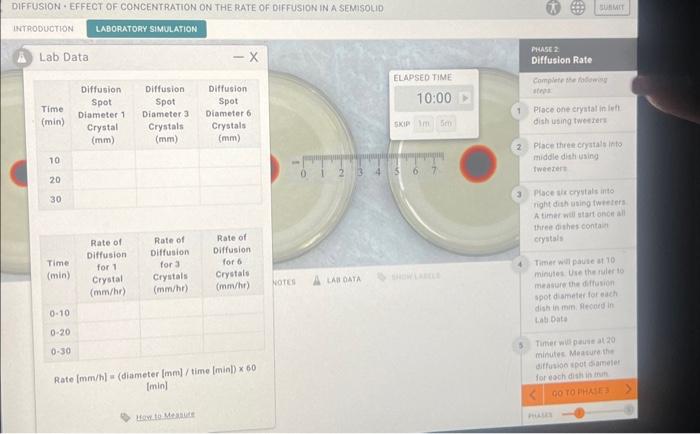The image size is (700, 434).
Task: Select 3 Crystals diameter cell at 10 min
Action: (167, 159)
